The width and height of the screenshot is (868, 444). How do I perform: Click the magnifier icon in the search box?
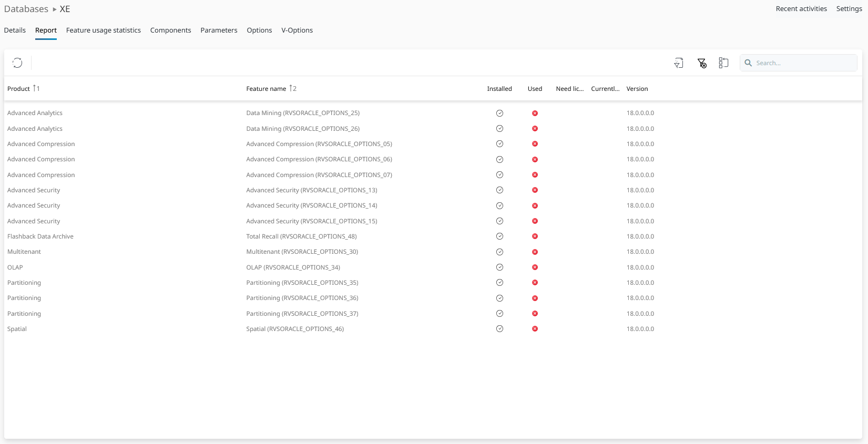pyautogui.click(x=748, y=63)
